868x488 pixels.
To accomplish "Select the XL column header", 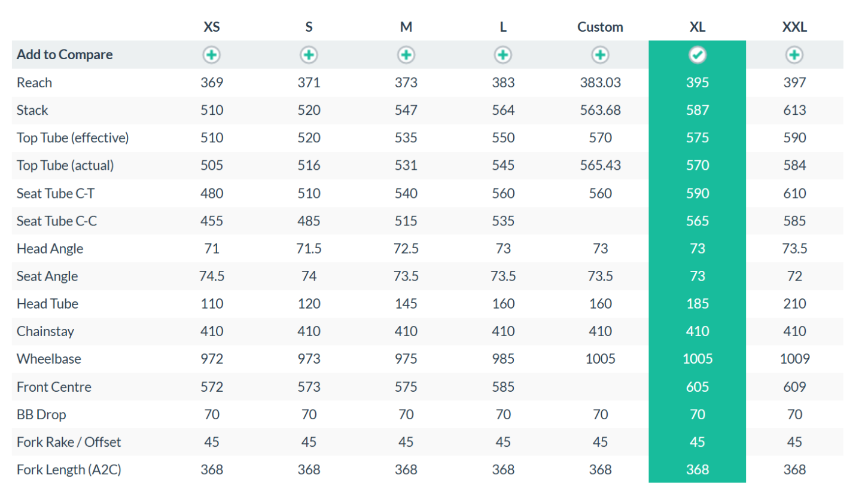I will click(698, 27).
